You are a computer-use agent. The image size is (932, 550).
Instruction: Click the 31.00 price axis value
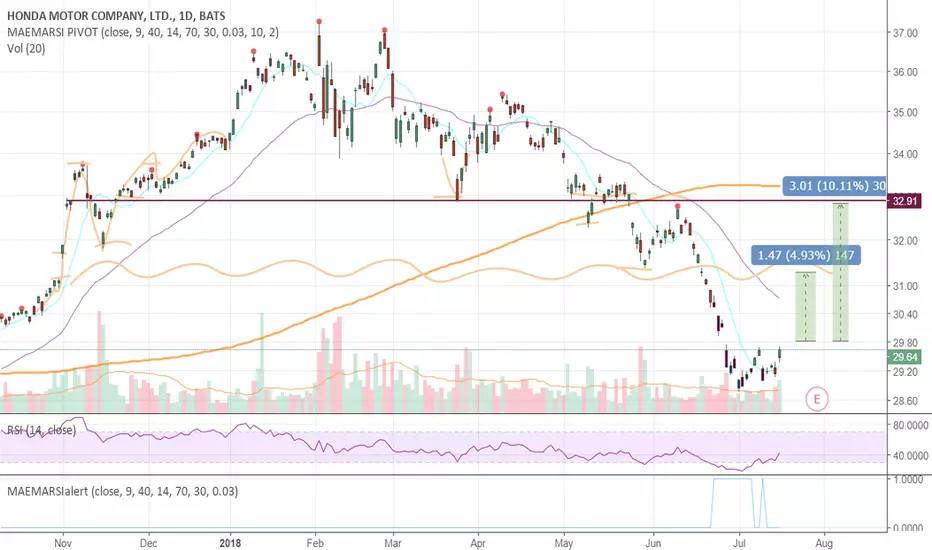(x=906, y=286)
